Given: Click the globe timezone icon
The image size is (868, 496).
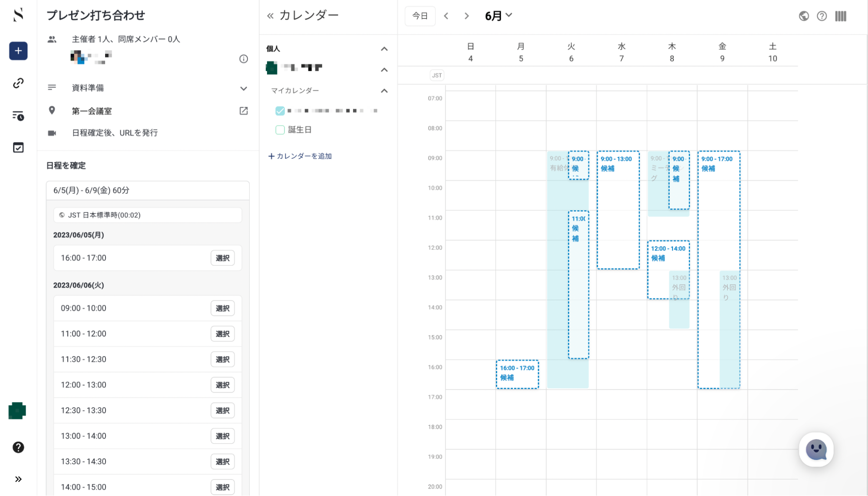Looking at the screenshot, I should coord(804,16).
